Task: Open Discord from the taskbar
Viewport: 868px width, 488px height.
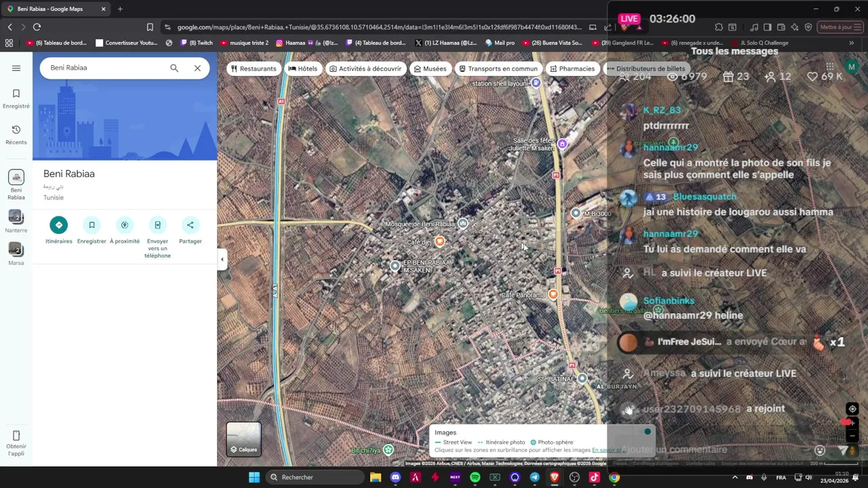Action: tap(395, 477)
